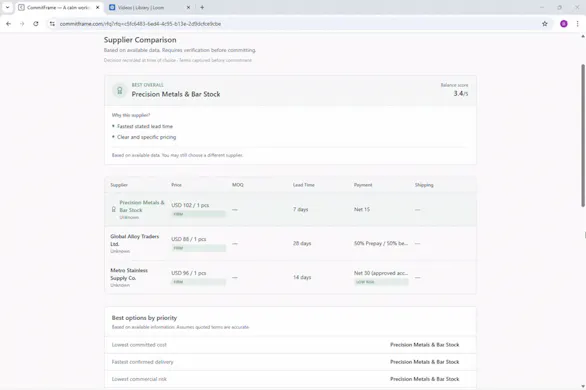Click CommitFrame favicon in first tab
Screen dimensions: 586x390
coord(21,7)
